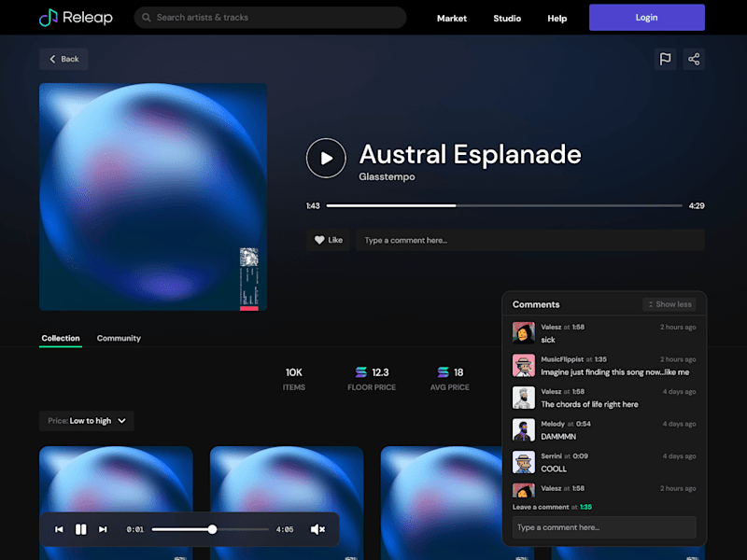This screenshot has width=747, height=560.
Task: Click the comment field in the Comments panel
Action: pyautogui.click(x=604, y=527)
